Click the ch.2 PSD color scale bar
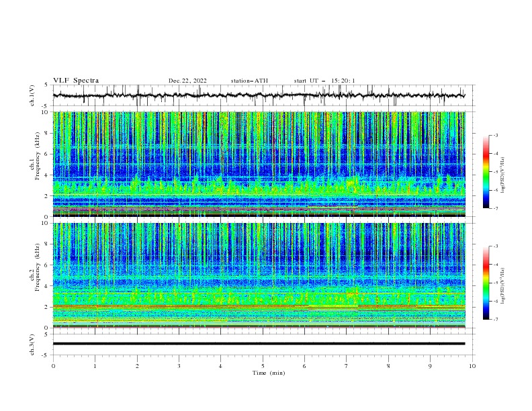The image size is (532, 411). click(486, 283)
